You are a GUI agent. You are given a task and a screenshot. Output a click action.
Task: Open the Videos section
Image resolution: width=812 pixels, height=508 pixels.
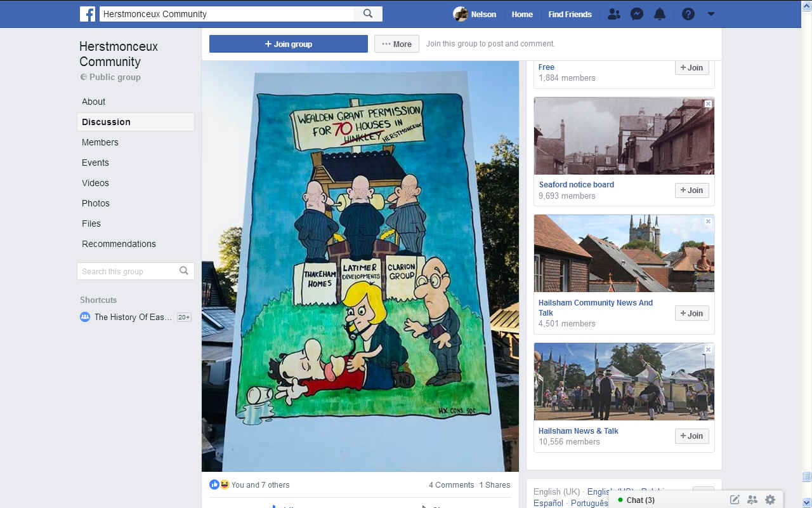pos(95,183)
